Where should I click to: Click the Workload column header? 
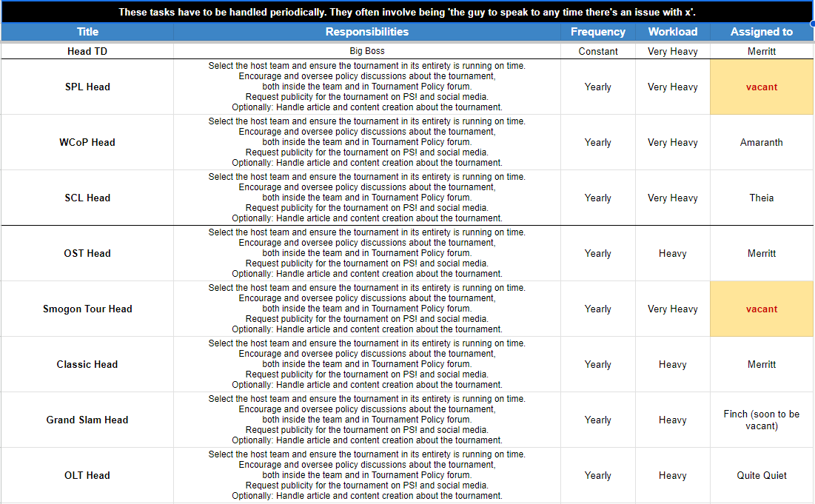(x=673, y=32)
